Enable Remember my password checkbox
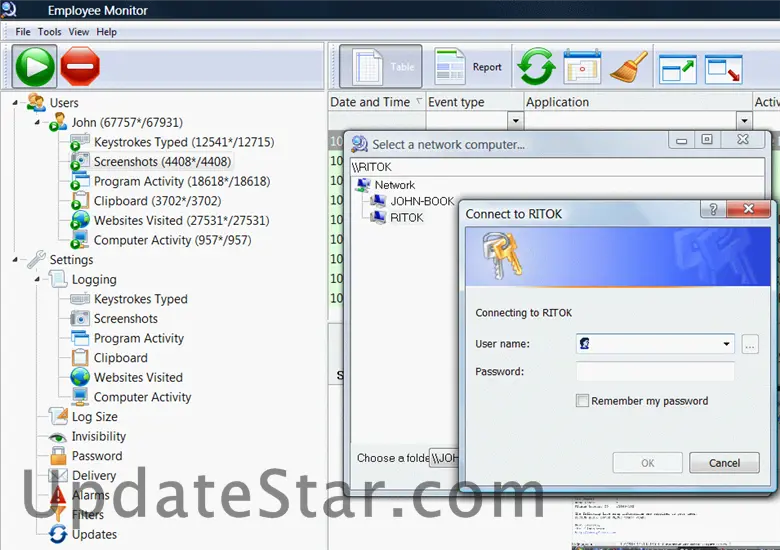The width and height of the screenshot is (780, 550). (x=583, y=401)
